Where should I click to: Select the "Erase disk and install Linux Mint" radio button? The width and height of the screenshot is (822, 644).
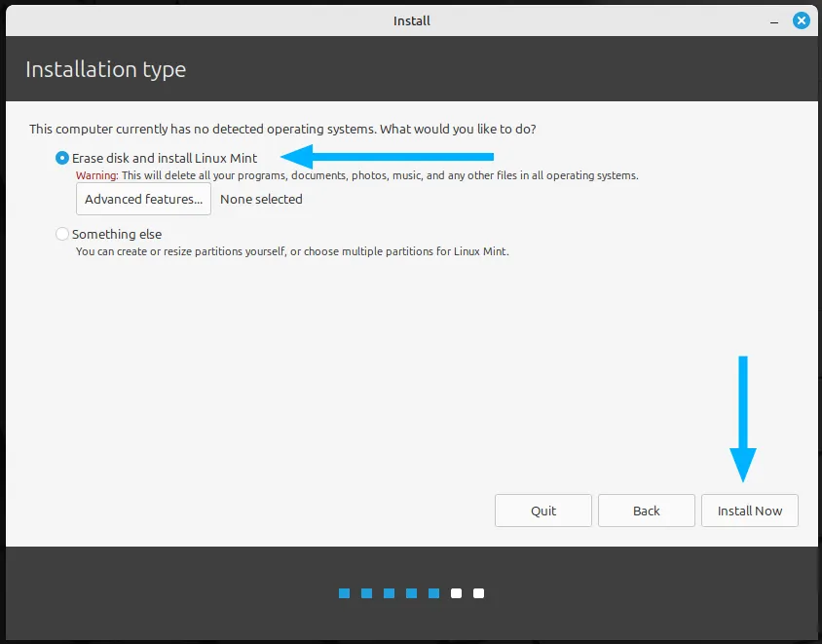(x=63, y=158)
